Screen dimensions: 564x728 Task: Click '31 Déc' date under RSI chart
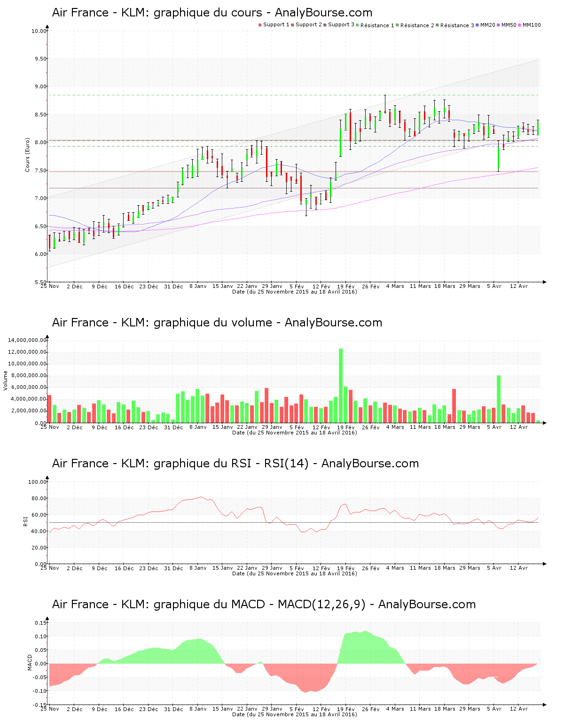(x=173, y=568)
